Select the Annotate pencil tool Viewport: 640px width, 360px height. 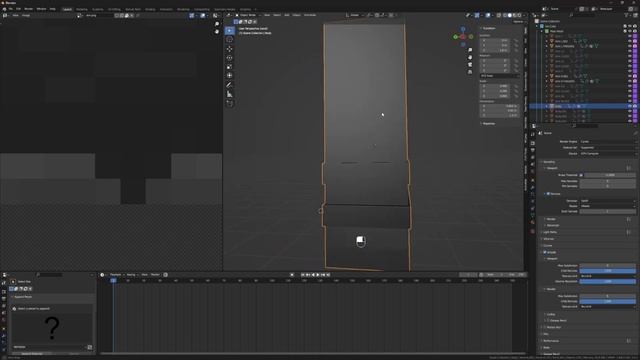point(229,85)
